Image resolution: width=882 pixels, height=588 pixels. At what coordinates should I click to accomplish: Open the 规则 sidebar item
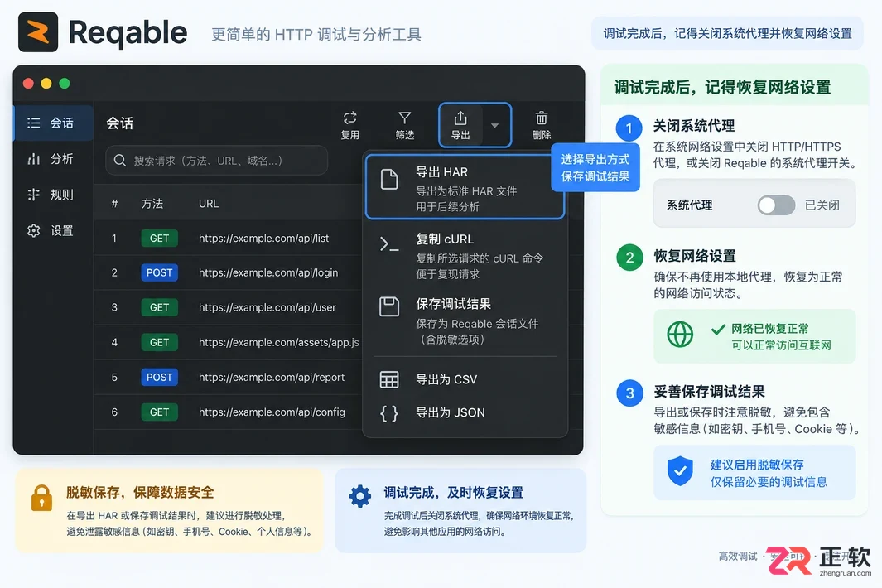(x=53, y=195)
